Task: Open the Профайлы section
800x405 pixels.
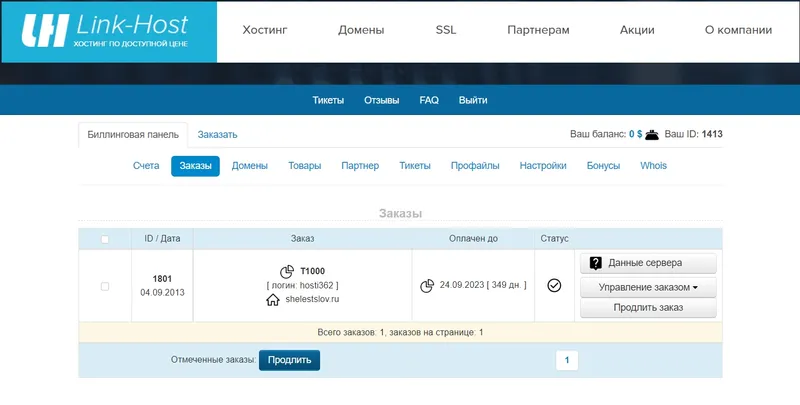Action: 475,166
